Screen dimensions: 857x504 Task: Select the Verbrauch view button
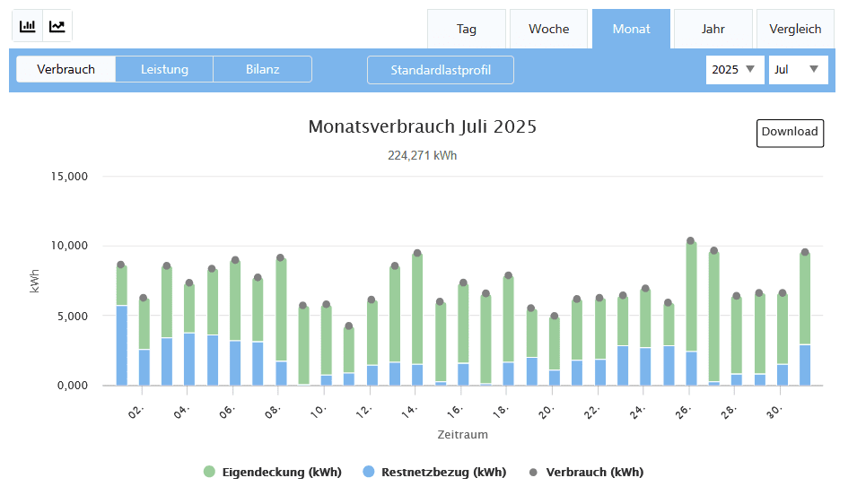click(66, 69)
